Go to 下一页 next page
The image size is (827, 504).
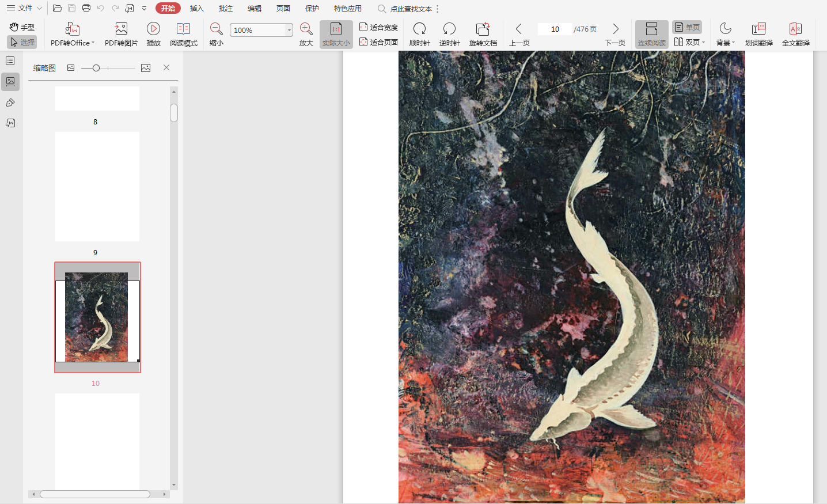point(615,35)
